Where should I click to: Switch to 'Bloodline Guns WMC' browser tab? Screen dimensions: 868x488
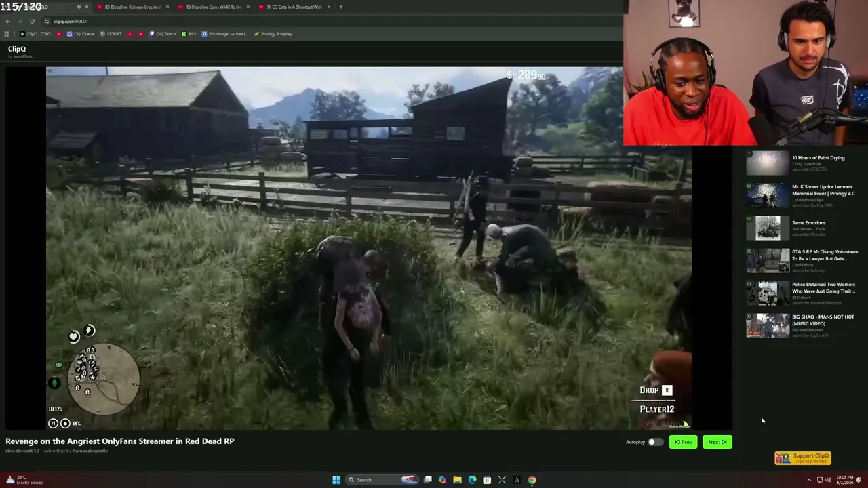tap(214, 7)
